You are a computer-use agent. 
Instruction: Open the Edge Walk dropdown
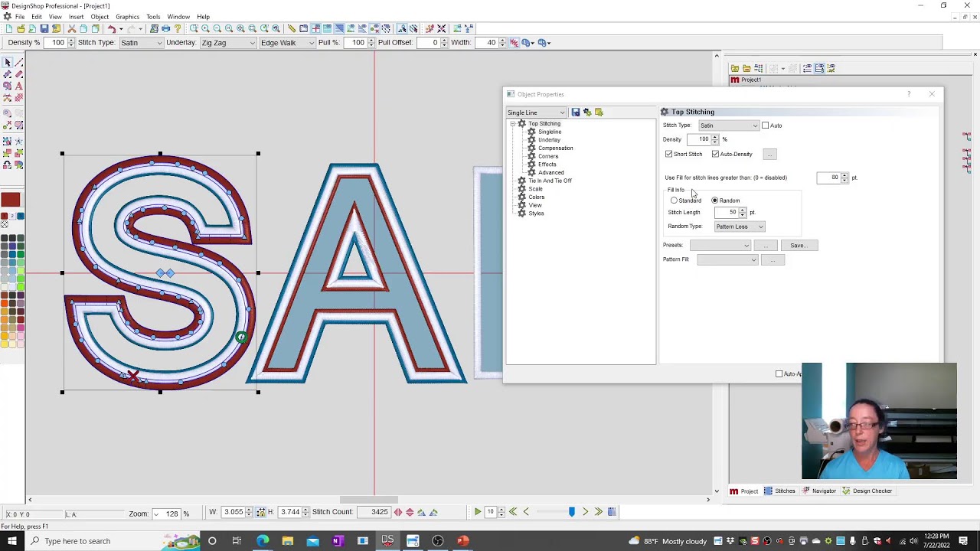[x=287, y=43]
